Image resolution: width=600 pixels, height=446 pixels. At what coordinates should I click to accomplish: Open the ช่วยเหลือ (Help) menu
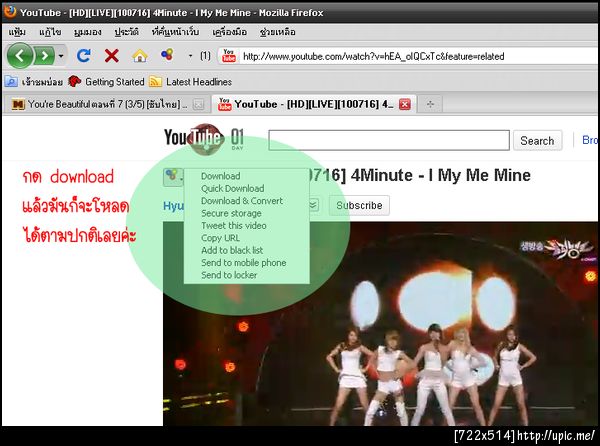[277, 32]
